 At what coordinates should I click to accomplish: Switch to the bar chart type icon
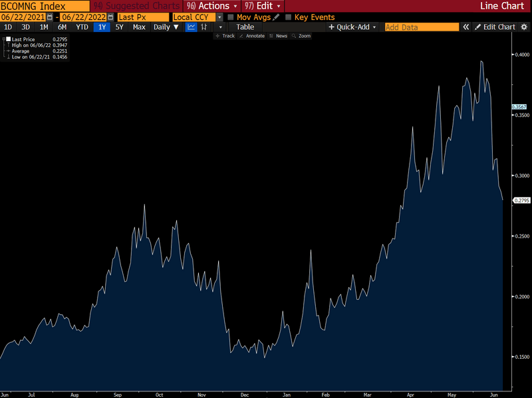coord(204,27)
